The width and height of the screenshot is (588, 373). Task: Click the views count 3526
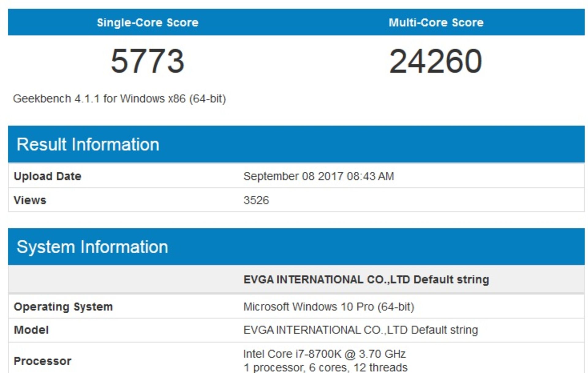[256, 200]
